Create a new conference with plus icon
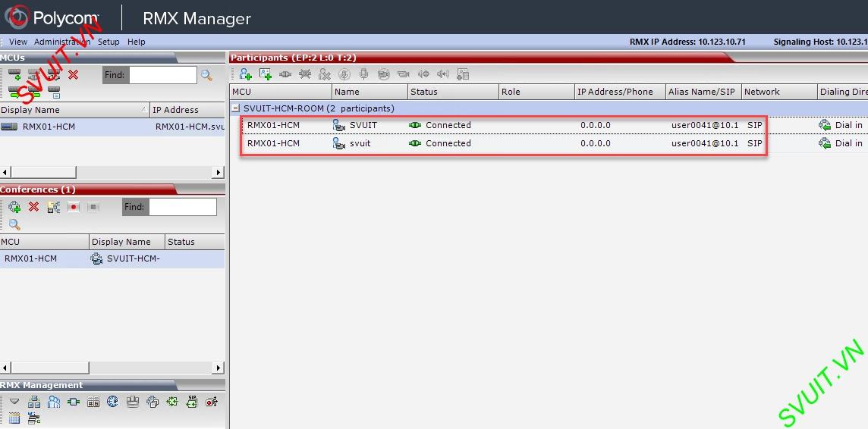This screenshot has height=429, width=868. tap(14, 207)
